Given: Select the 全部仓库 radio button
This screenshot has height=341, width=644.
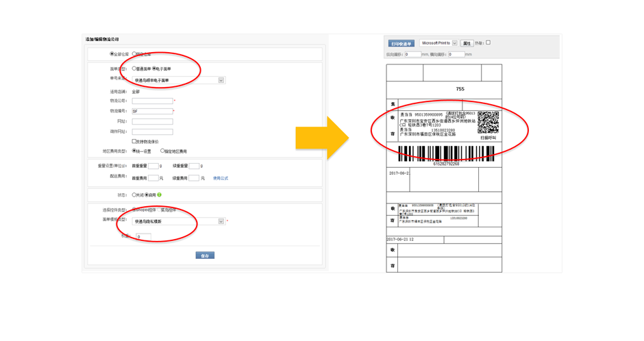Looking at the screenshot, I should [112, 54].
